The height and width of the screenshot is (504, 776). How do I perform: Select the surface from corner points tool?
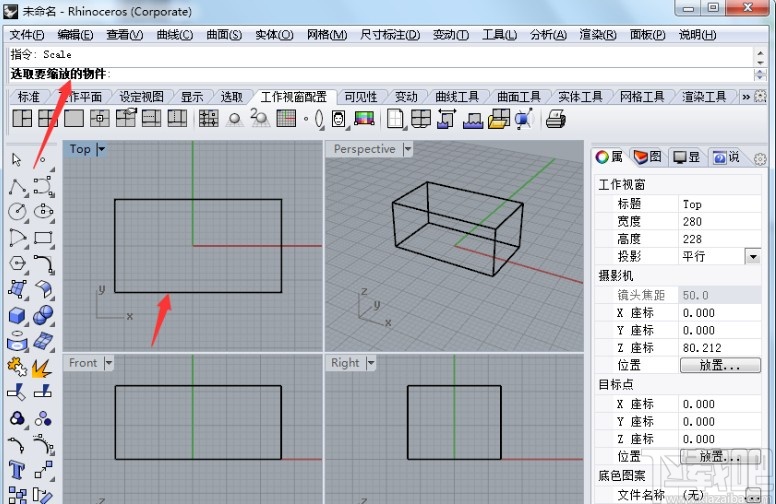point(17,289)
